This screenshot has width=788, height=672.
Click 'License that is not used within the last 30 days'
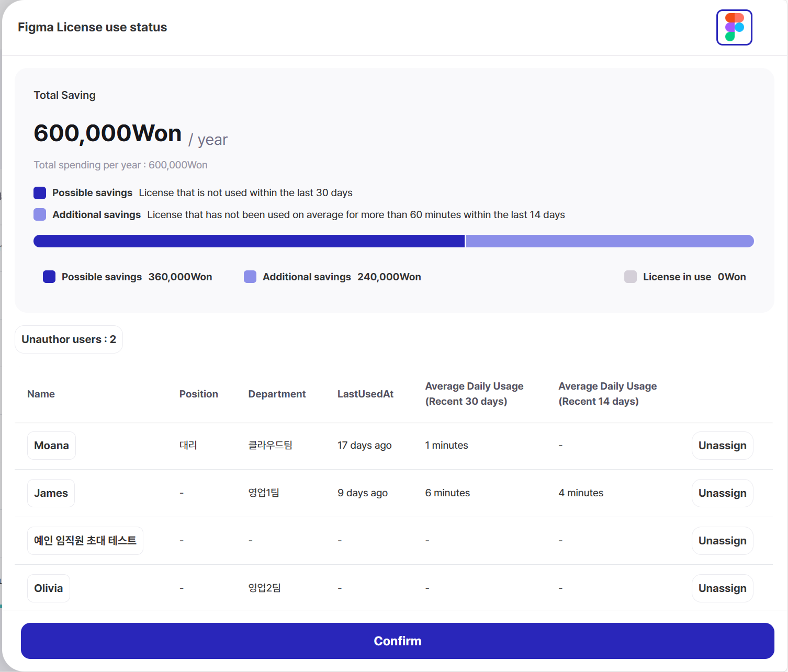point(245,192)
